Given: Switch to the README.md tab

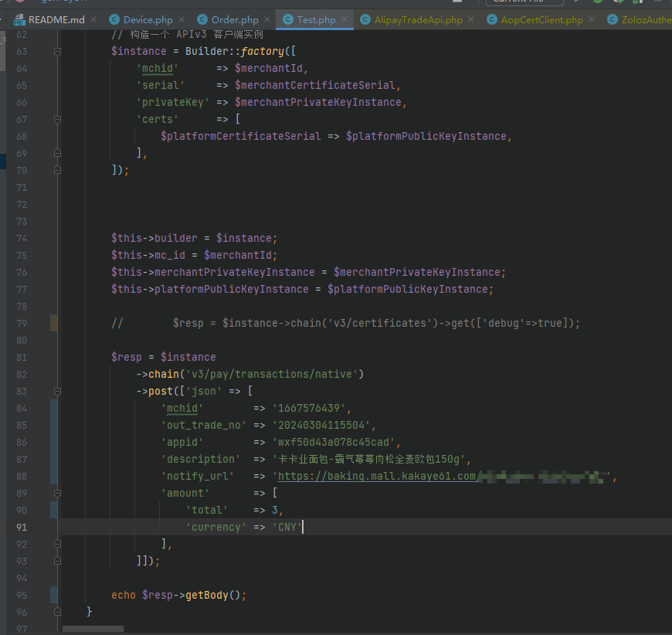Looking at the screenshot, I should point(49,20).
